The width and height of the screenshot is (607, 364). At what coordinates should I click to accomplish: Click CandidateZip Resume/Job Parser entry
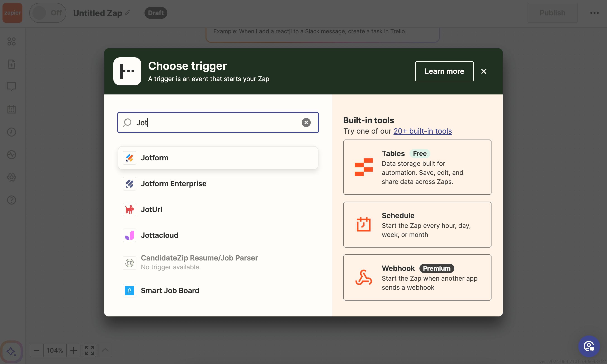tap(218, 263)
